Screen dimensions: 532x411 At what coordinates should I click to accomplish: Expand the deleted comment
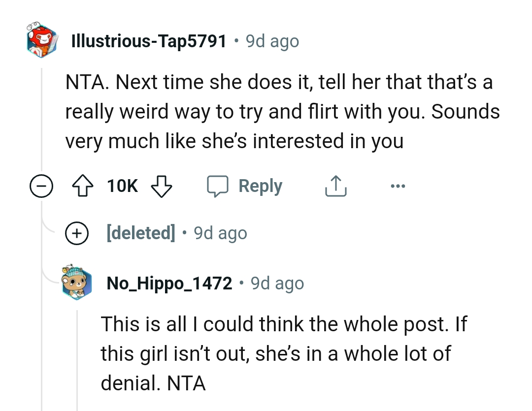coord(76,233)
